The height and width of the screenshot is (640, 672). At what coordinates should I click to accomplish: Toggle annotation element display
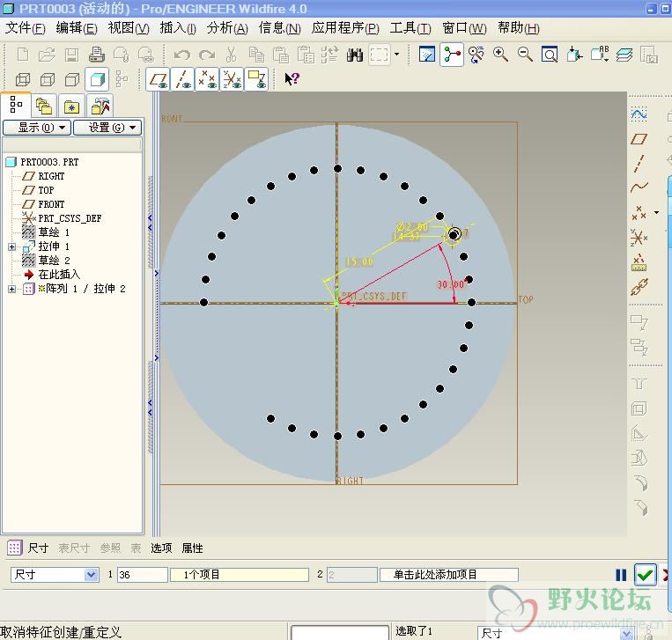point(256,79)
